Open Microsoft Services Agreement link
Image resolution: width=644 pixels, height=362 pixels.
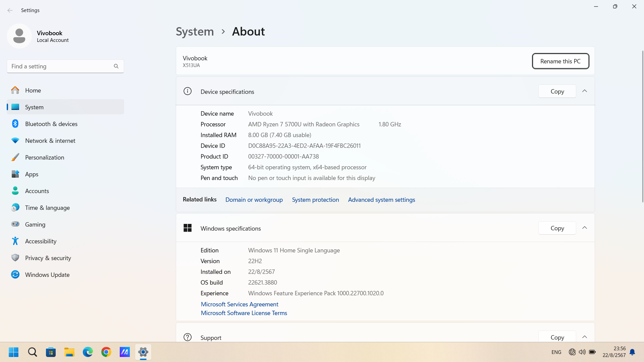pos(239,304)
